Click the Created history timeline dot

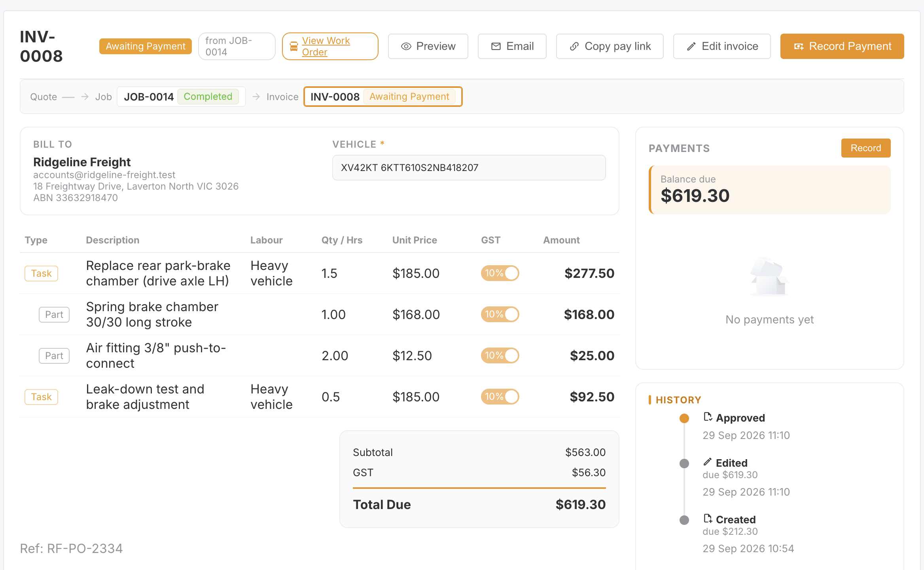[x=684, y=520]
